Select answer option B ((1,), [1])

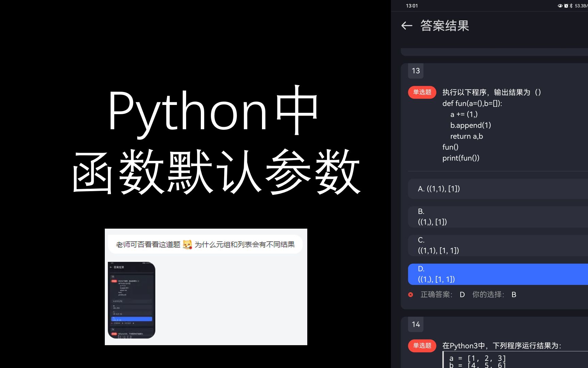click(498, 217)
